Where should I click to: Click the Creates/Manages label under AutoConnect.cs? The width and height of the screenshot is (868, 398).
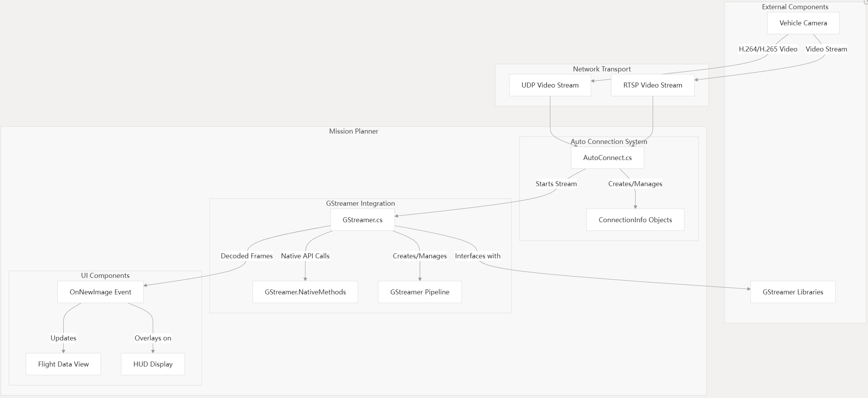(635, 184)
